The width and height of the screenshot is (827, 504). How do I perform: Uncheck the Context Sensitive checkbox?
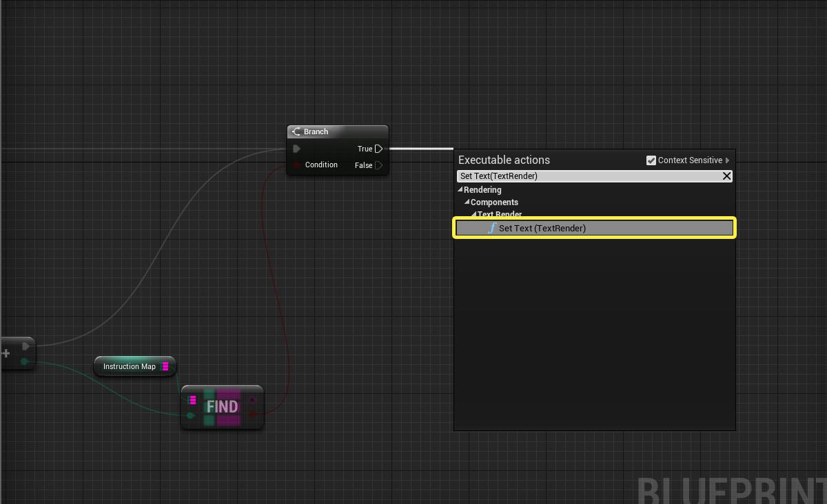tap(651, 160)
